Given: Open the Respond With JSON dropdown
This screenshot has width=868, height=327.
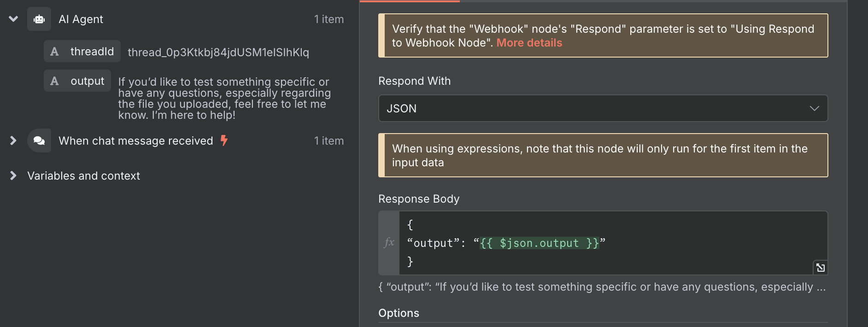Looking at the screenshot, I should [x=603, y=108].
